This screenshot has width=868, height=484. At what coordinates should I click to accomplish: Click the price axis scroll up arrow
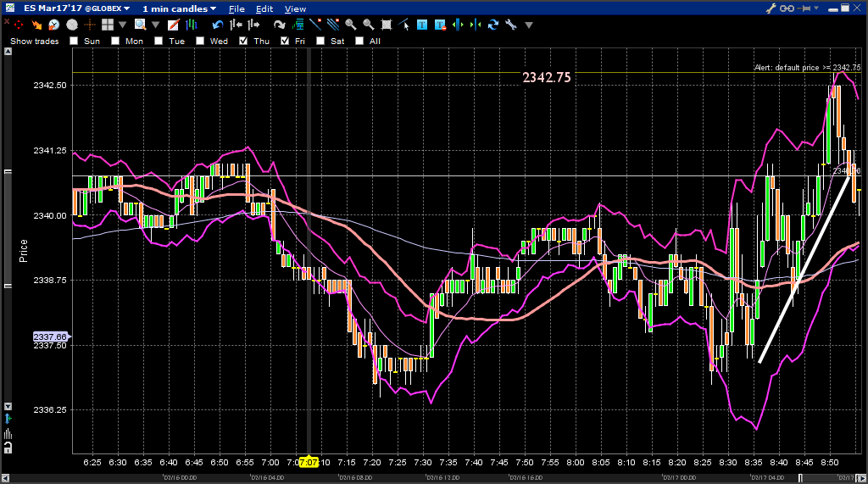(8, 52)
